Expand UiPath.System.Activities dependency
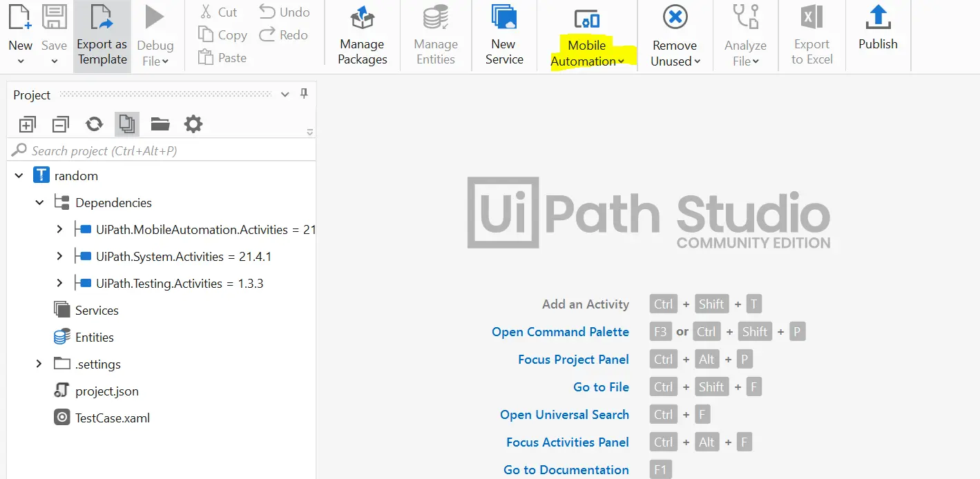The height and width of the screenshot is (479, 980). [59, 256]
